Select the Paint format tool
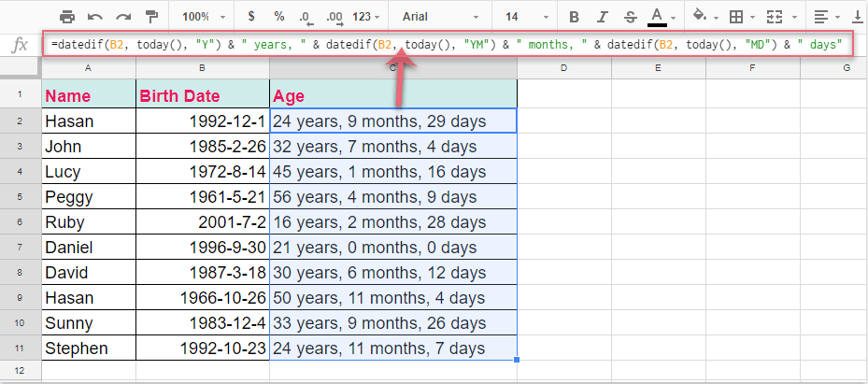The width and height of the screenshot is (868, 384). [151, 17]
